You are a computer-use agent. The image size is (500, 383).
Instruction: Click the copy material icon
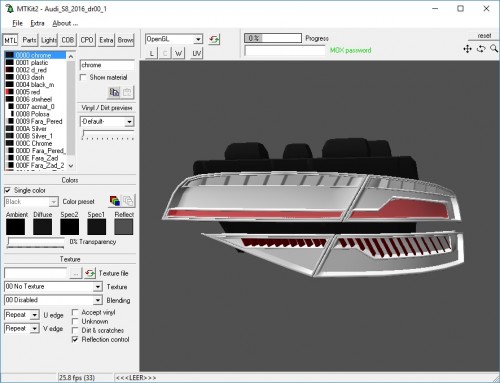[x=114, y=92]
